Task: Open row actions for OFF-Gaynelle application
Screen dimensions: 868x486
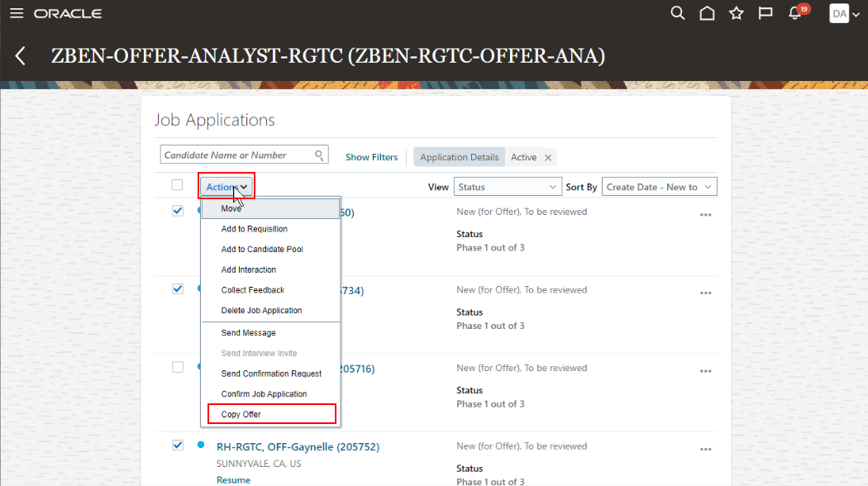Action: pos(705,449)
